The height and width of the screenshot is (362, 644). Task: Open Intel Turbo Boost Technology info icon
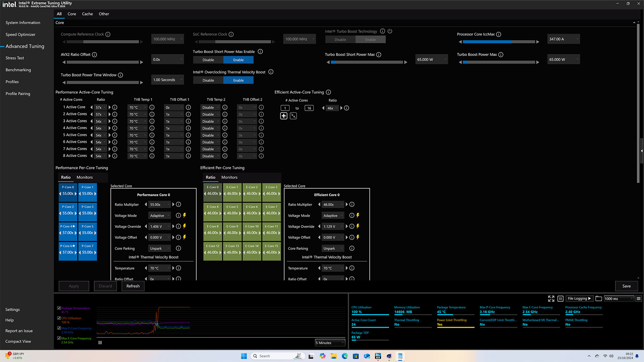point(382,31)
